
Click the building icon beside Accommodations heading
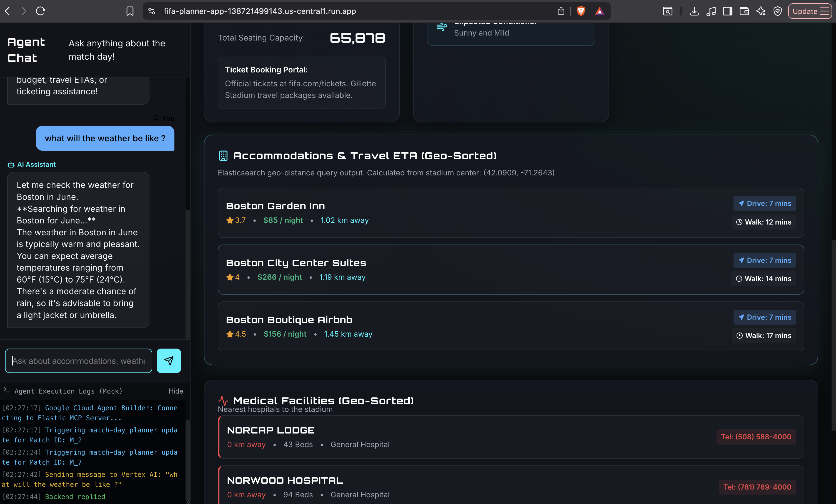coord(223,156)
